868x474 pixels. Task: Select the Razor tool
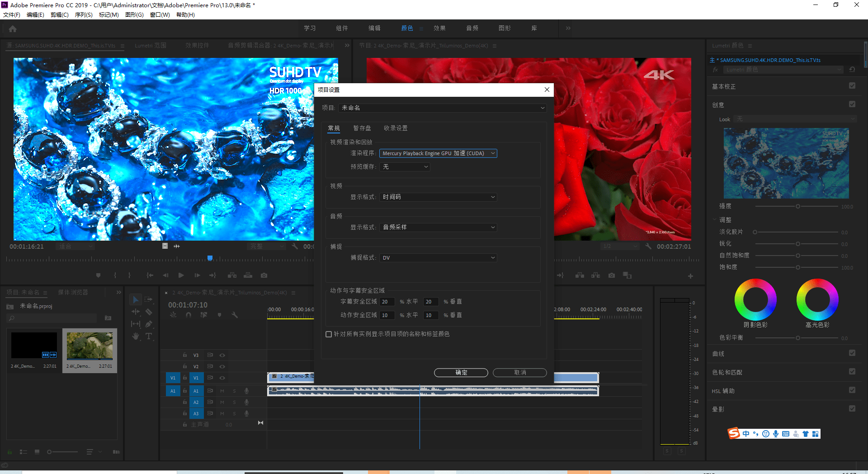pos(149,312)
